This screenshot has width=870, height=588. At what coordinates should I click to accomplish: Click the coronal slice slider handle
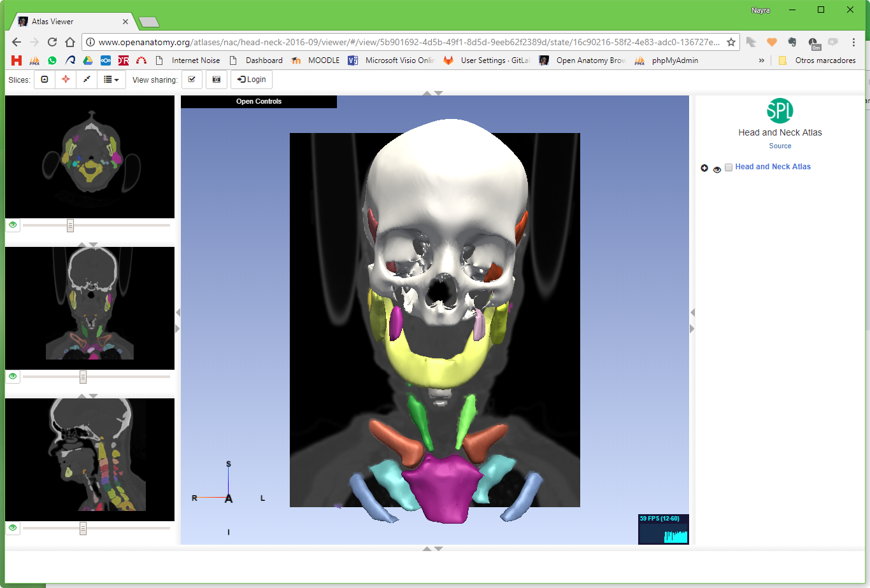[x=83, y=377]
